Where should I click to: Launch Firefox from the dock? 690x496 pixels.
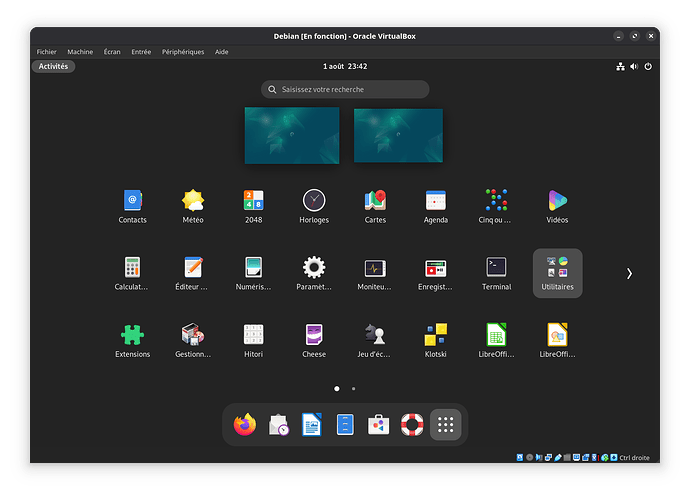(x=245, y=425)
